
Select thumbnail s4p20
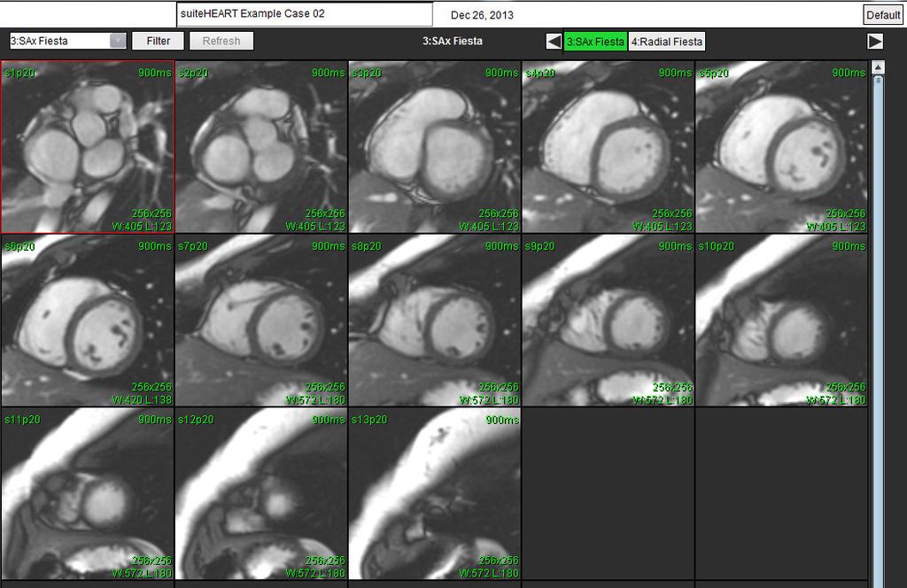[609, 147]
